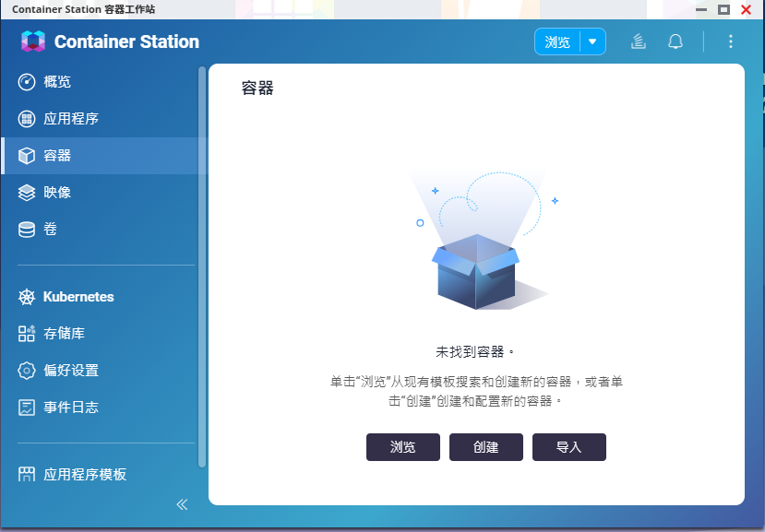The image size is (765, 532).
Task: Click the open box illustration
Action: (x=481, y=241)
